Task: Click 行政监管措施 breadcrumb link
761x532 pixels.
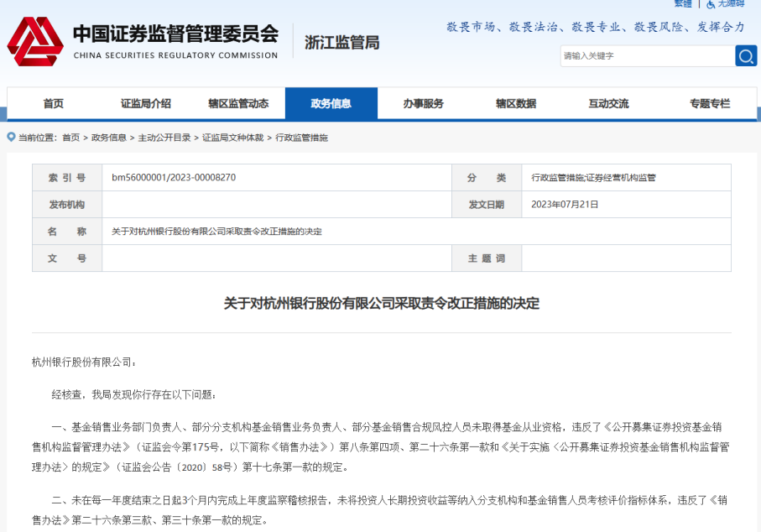Action: pos(302,138)
